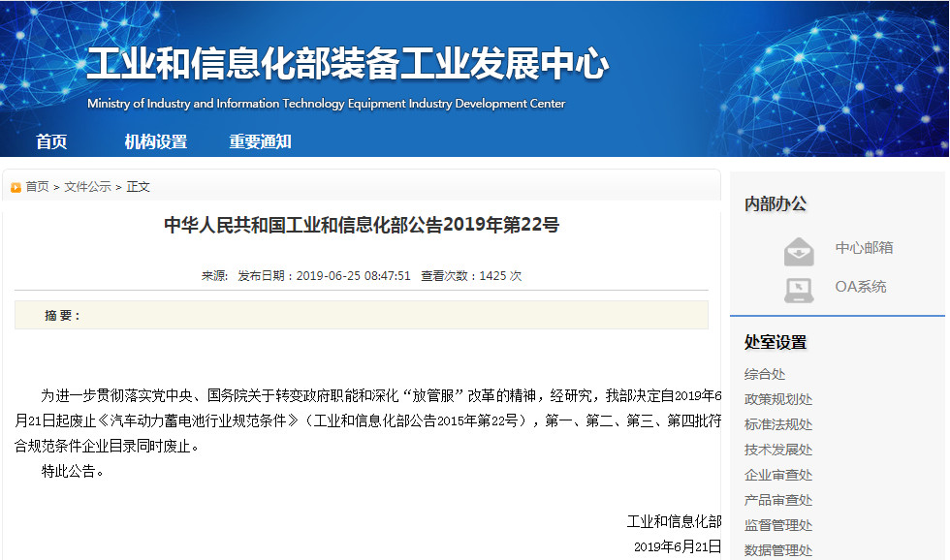This screenshot has height=560, width=950.
Task: Open the 重要通知 navigation menu item
Action: coord(260,141)
